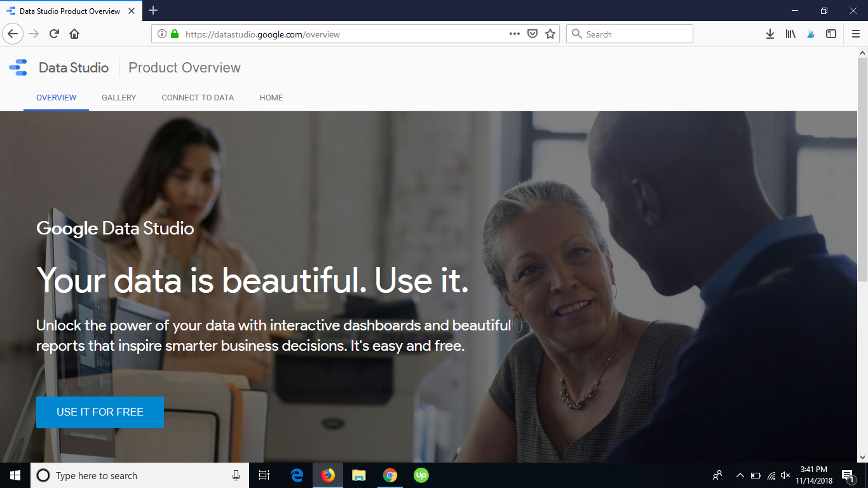Viewport: 868px width, 488px height.
Task: Click the page vertical scrollbar thumb
Action: coord(862,169)
